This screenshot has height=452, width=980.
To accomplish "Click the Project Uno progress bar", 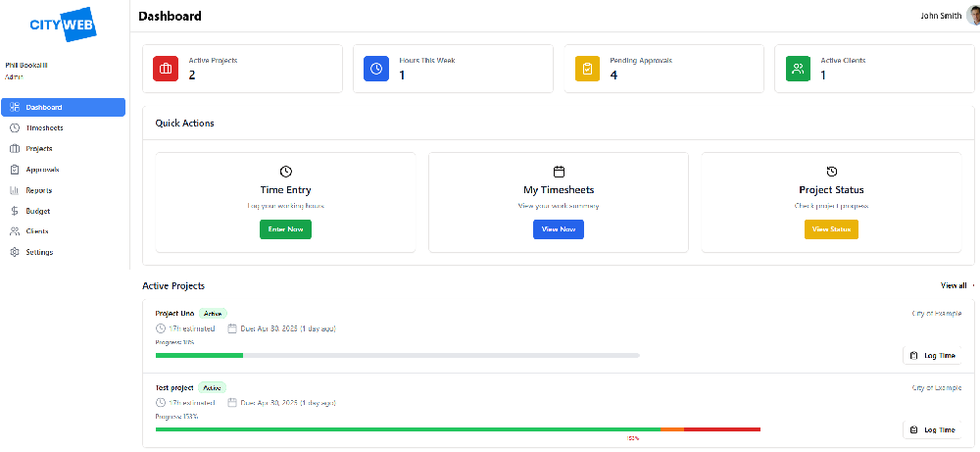I will point(397,355).
